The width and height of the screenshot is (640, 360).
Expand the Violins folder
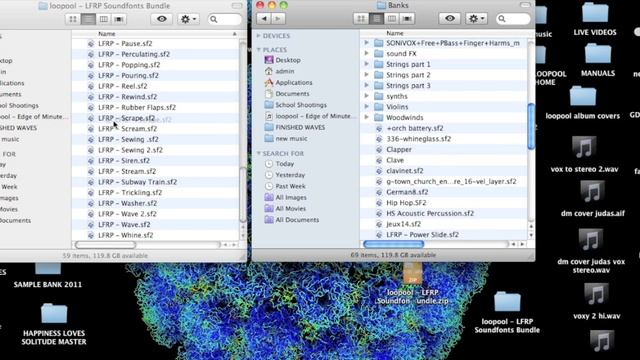[367, 107]
